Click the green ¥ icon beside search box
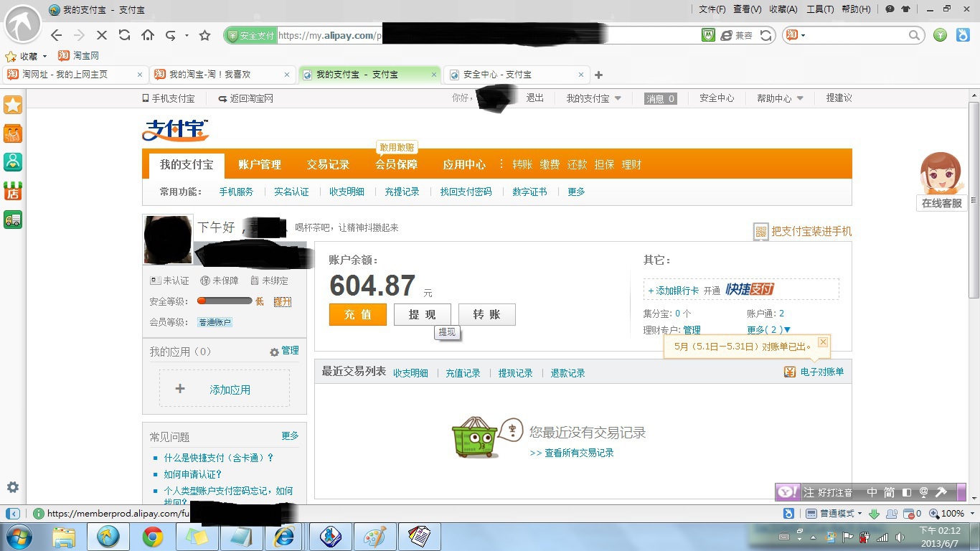 pos(941,35)
